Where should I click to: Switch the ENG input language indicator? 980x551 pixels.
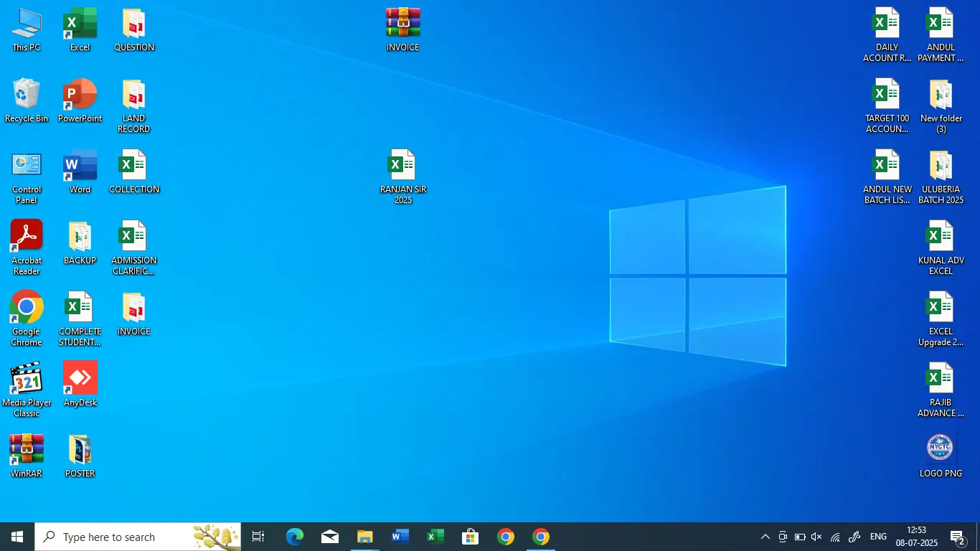[878, 537]
